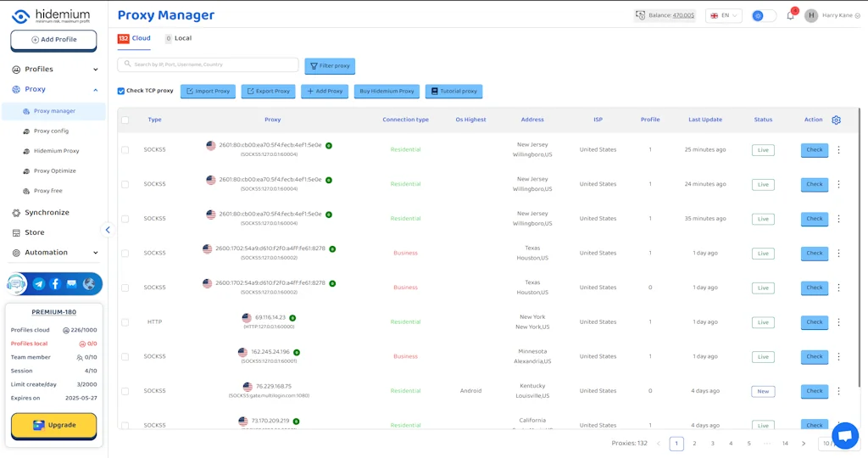Click the Hidemium logo
Viewport: 868px width, 458px height.
pos(51,15)
